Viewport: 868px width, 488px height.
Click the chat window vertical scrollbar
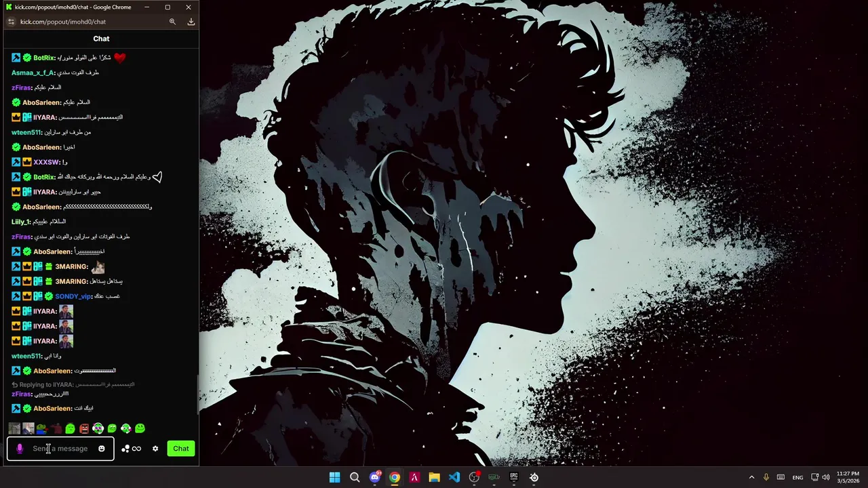pyautogui.click(x=198, y=393)
